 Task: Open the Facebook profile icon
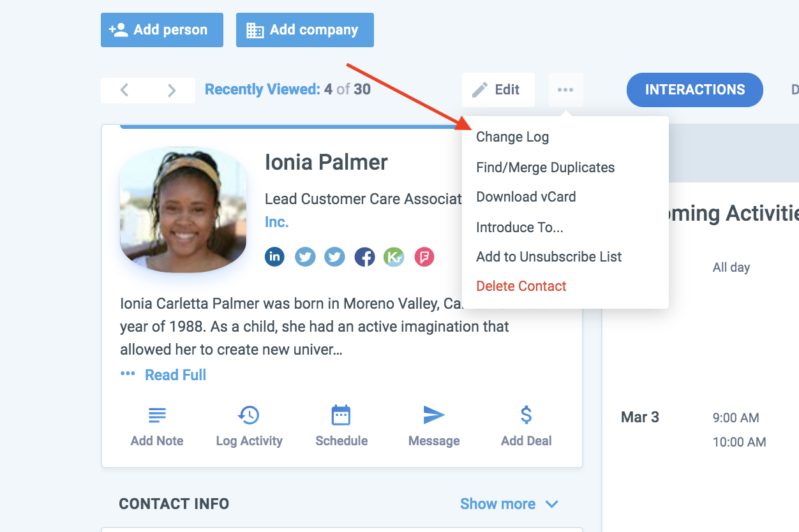364,257
